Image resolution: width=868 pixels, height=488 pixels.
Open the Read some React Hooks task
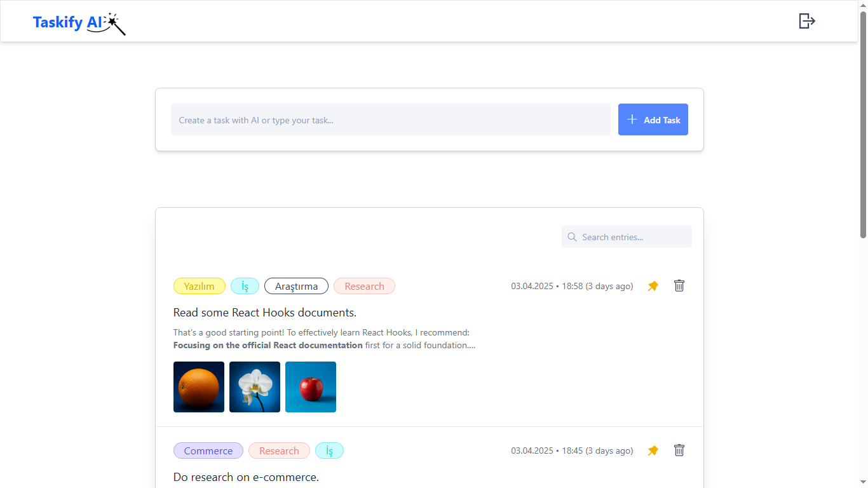pos(264,313)
